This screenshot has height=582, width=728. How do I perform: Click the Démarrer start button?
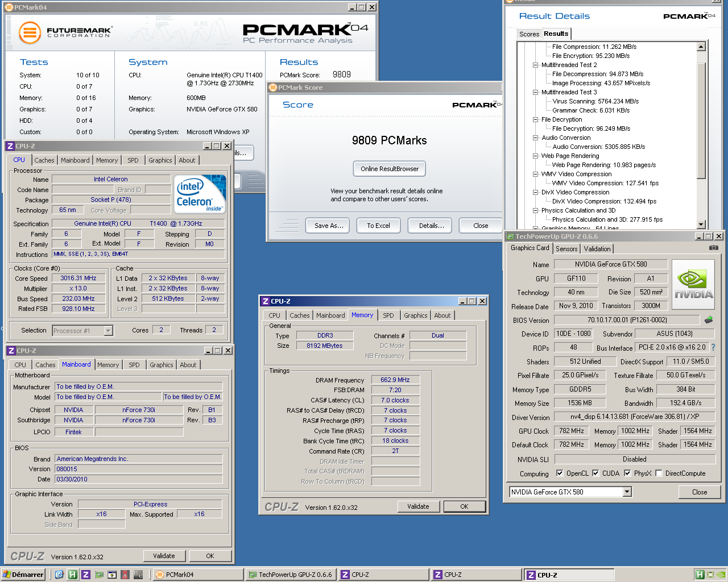(23, 575)
